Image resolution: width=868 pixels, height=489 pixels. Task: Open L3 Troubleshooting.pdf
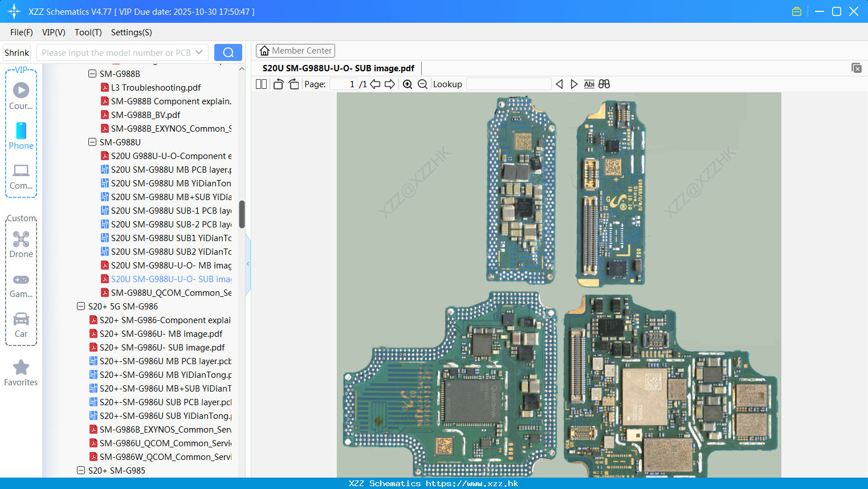(x=156, y=87)
